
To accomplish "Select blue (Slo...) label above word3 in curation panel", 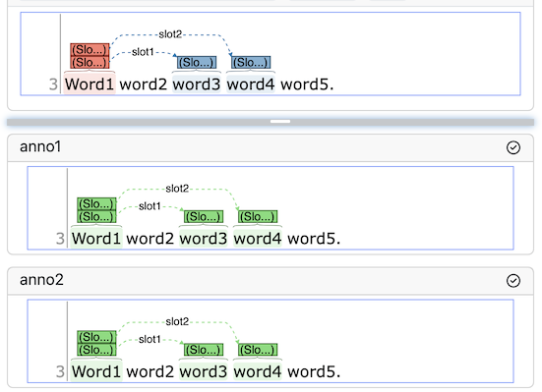I will click(x=197, y=63).
